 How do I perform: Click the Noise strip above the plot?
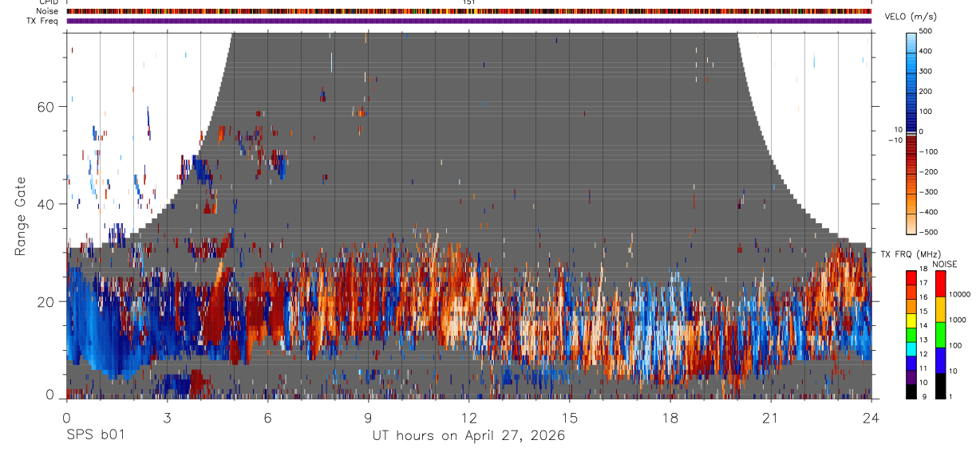click(x=469, y=11)
